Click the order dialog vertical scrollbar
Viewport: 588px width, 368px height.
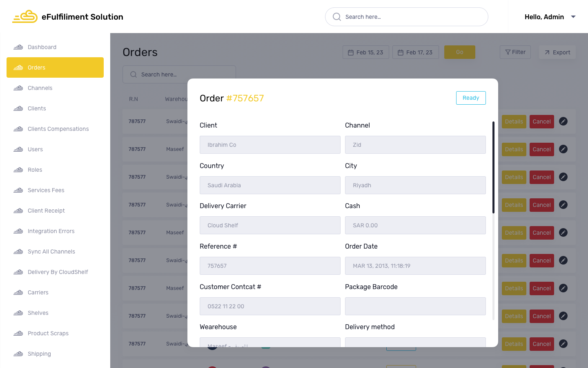click(x=493, y=168)
